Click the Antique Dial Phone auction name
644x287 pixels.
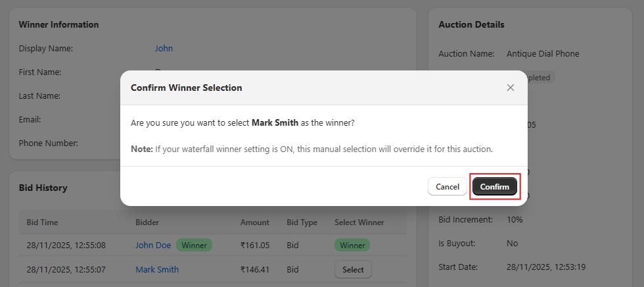pos(543,53)
